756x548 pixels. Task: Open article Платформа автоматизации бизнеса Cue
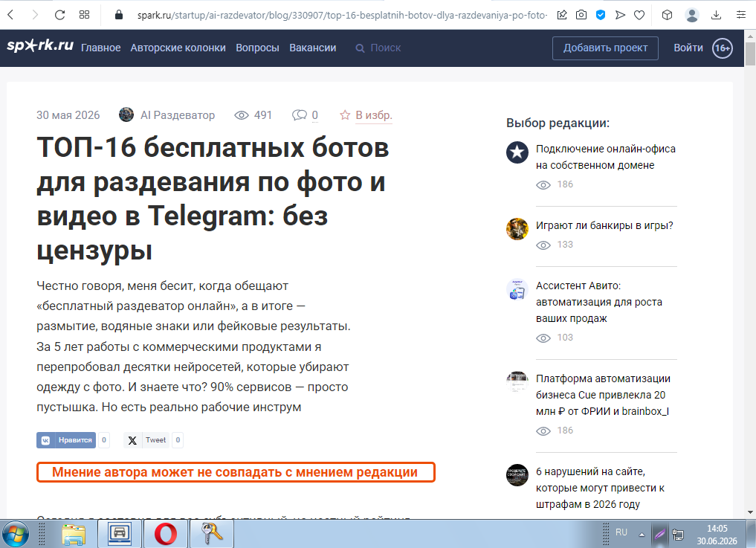[603, 395]
